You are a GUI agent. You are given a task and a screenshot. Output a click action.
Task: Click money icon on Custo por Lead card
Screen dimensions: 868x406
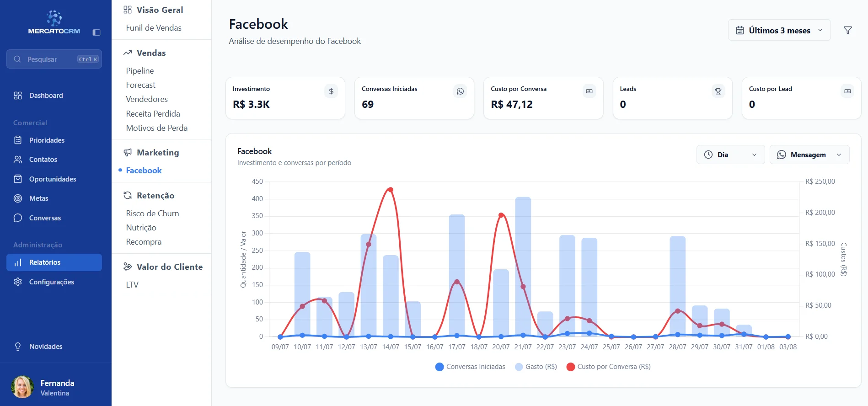[x=847, y=91]
